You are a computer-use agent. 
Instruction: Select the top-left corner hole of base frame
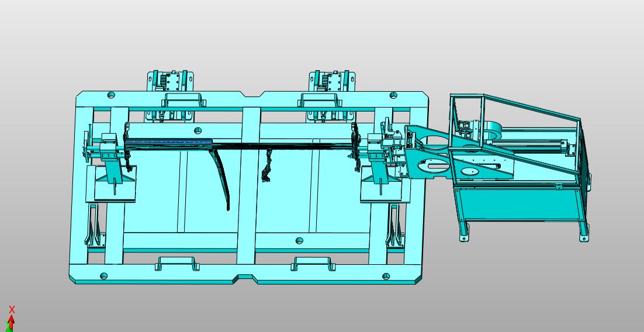coord(111,95)
